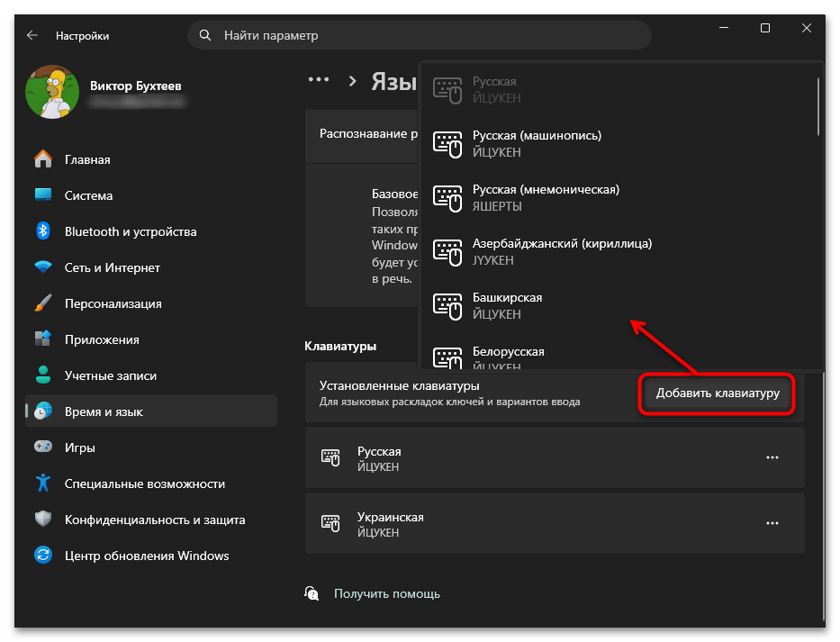840x642 pixels.
Task: Expand breadcrumb three-dots menu
Action: pyautogui.click(x=319, y=80)
